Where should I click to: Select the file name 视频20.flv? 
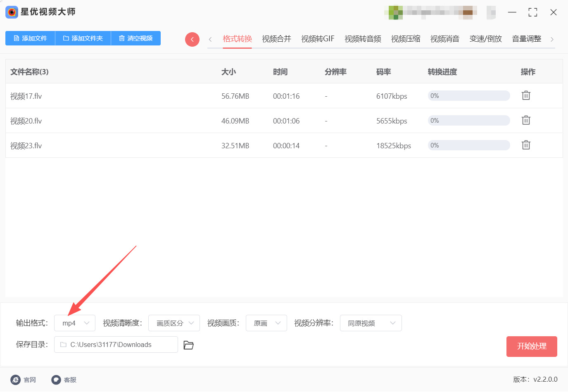coord(26,121)
